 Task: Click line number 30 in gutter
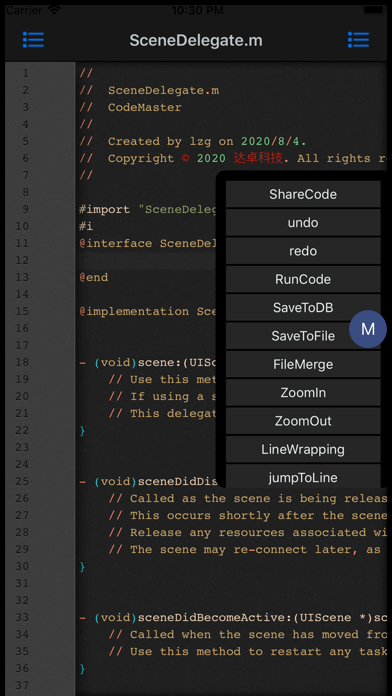tap(22, 566)
